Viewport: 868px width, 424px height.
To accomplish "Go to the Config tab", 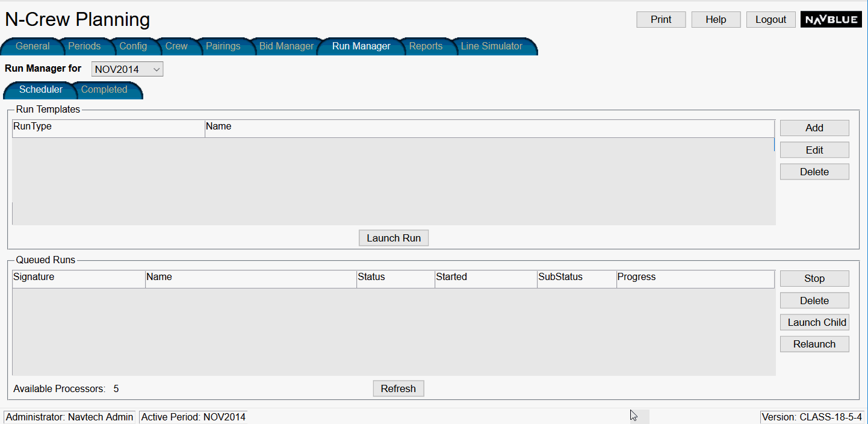I will (133, 46).
